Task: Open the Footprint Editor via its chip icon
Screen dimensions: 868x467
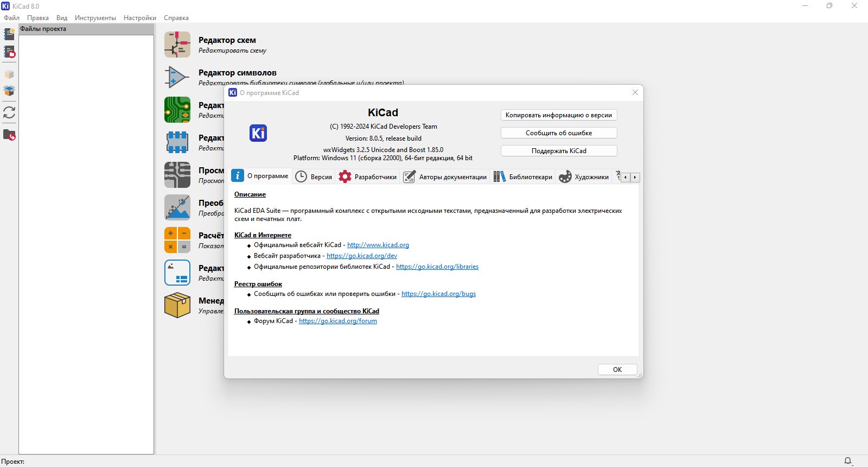Action: click(177, 142)
